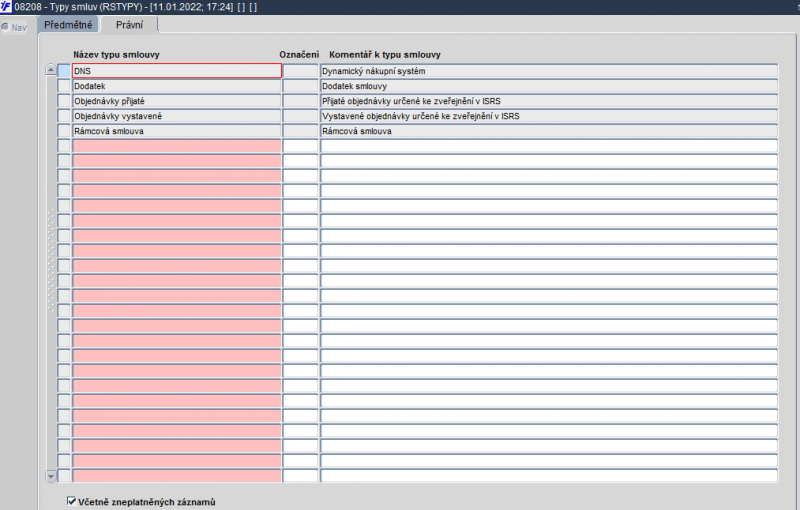Screen dimensions: 800x510
Task: Click the Rámcová smlouva comment field
Action: click(549, 131)
